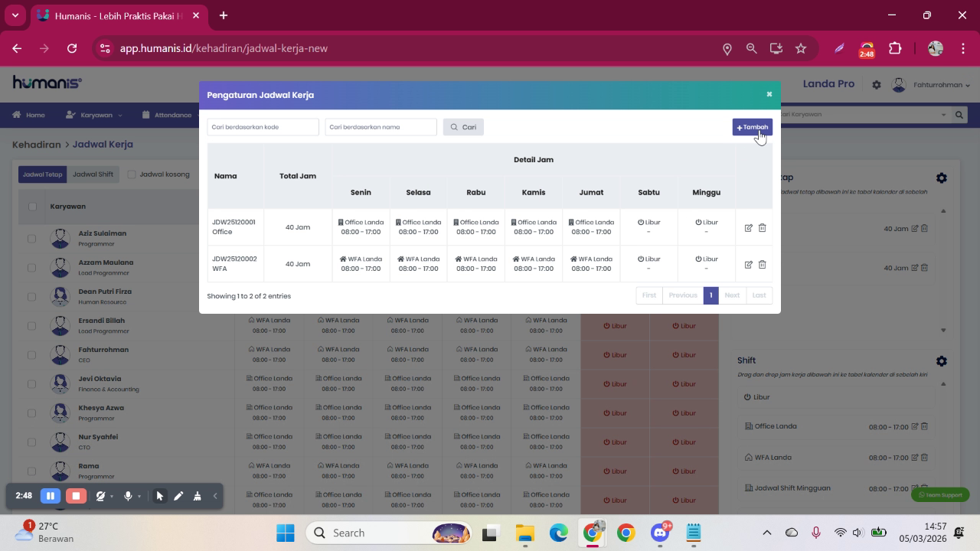Screen dimensions: 980x551
Task: Open Attendance in navigation bar
Action: tap(167, 115)
